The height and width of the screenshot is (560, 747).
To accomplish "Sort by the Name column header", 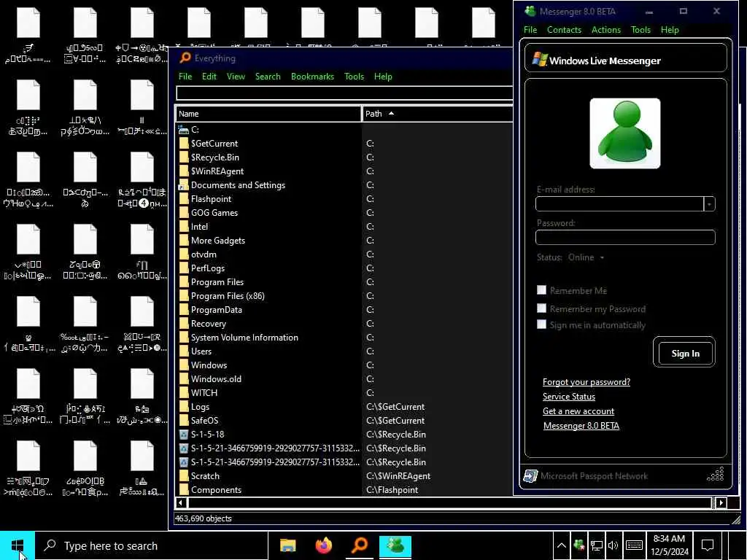I will pos(268,114).
